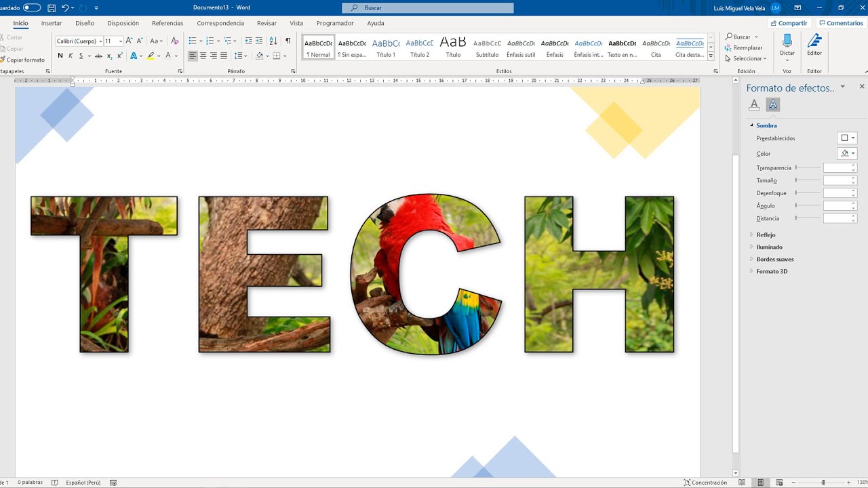Open the Seleccionar dropdown

pyautogui.click(x=745, y=58)
